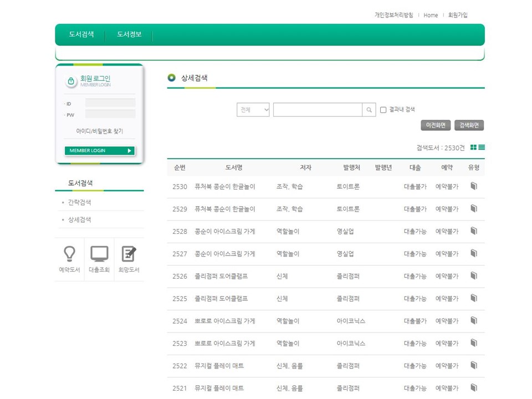
Task: Open the 아이디/비밀번호 찾기 link
Action: click(x=100, y=131)
